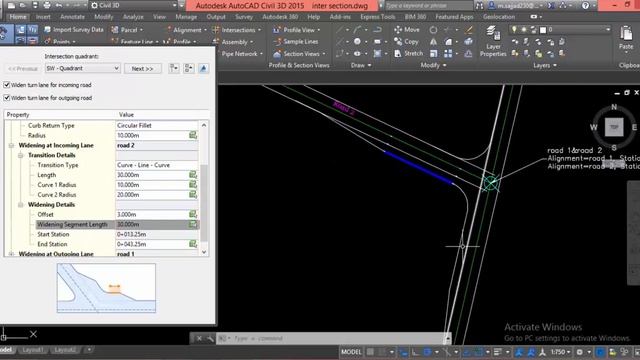Click the Assembly button
640x360 pixels.
click(234, 42)
